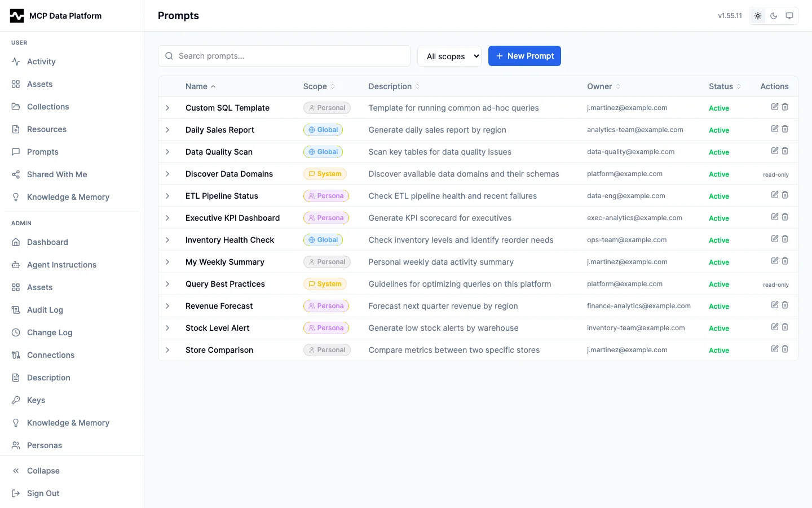Click the New Prompt button
The width and height of the screenshot is (812, 508).
tap(524, 56)
